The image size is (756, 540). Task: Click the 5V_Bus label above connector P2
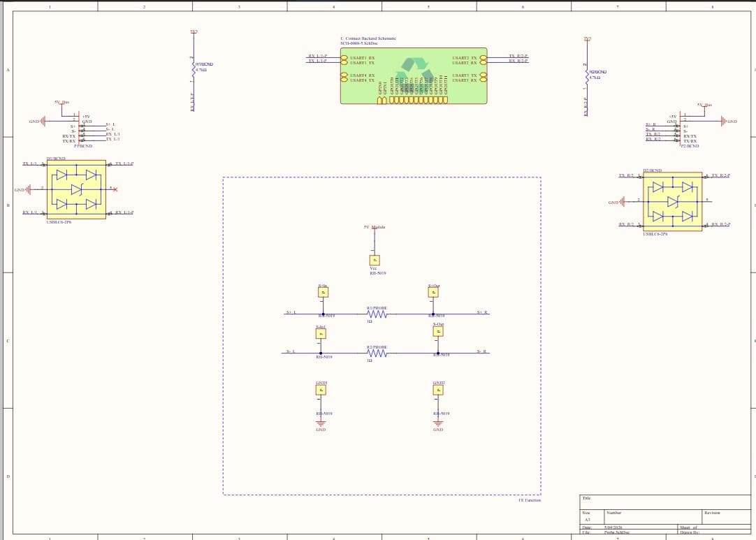[704, 105]
